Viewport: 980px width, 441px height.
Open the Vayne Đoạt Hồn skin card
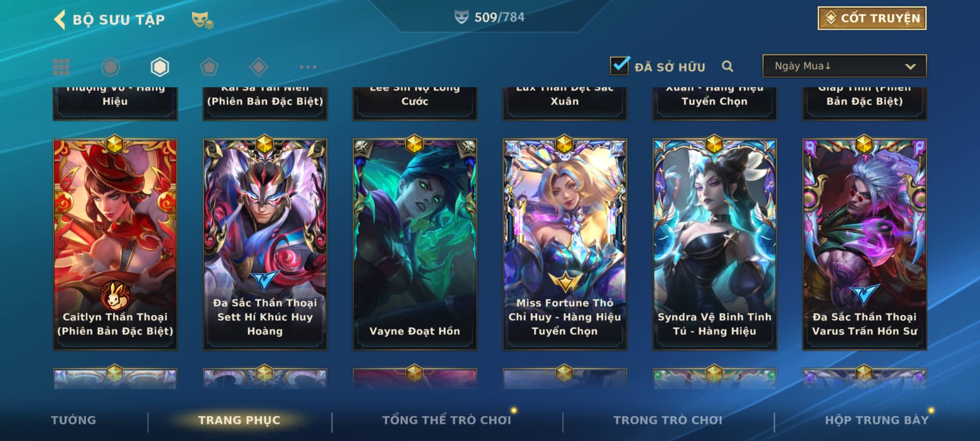tap(415, 244)
